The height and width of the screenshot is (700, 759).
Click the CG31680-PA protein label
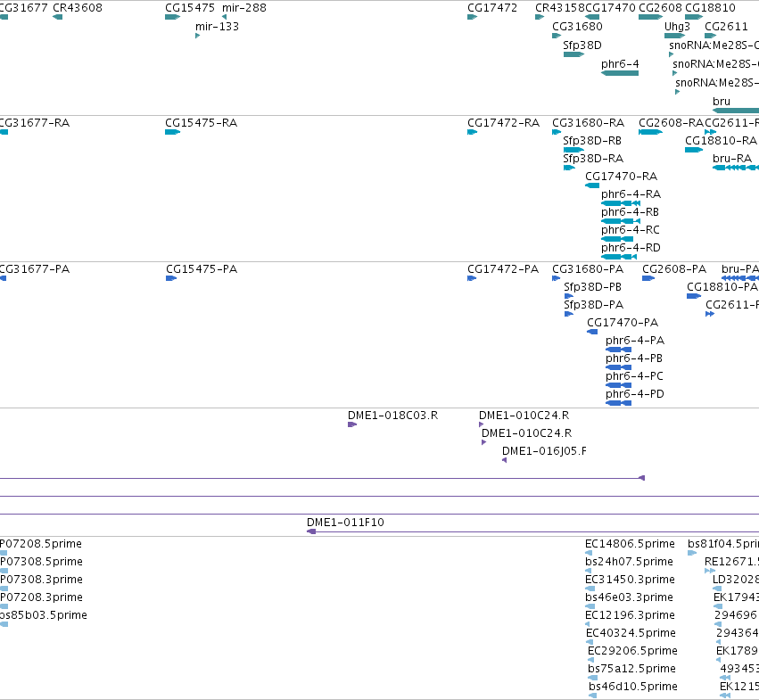tap(588, 269)
